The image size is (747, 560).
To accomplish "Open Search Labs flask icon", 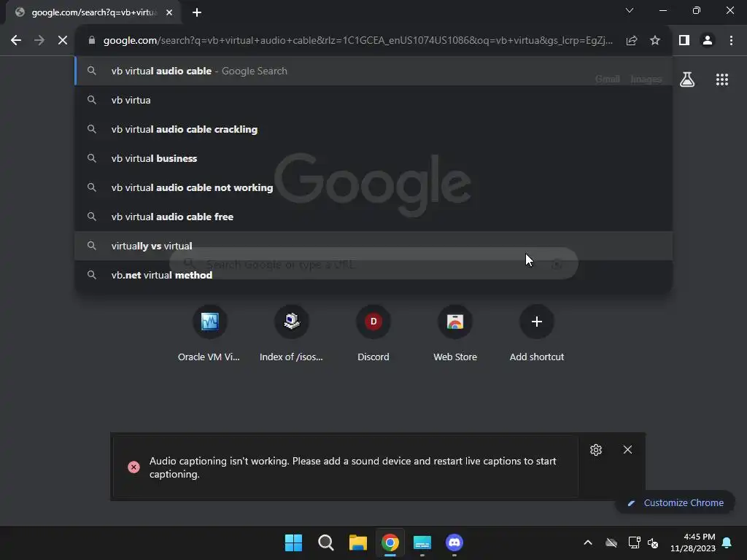I will click(x=687, y=79).
